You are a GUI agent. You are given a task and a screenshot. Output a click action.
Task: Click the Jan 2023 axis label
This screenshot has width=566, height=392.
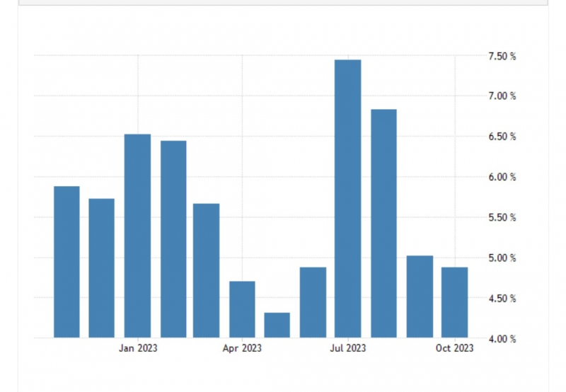click(x=138, y=348)
